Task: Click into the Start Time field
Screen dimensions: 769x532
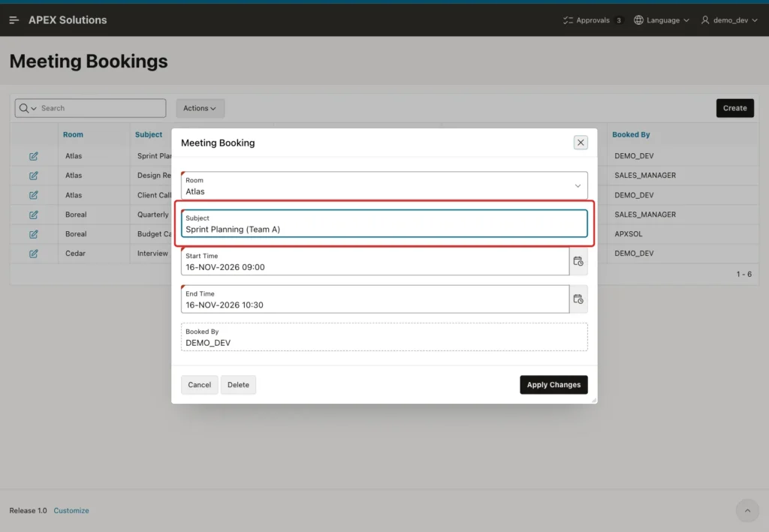Action: tap(375, 261)
